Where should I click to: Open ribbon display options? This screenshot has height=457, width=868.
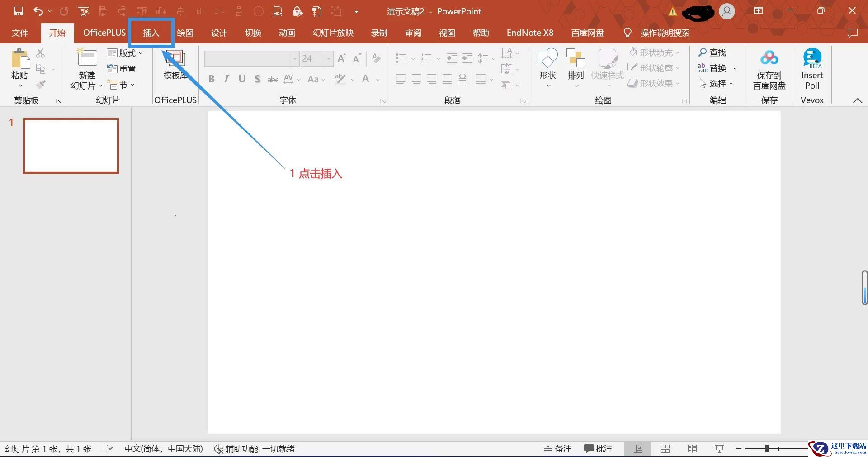pos(758,11)
